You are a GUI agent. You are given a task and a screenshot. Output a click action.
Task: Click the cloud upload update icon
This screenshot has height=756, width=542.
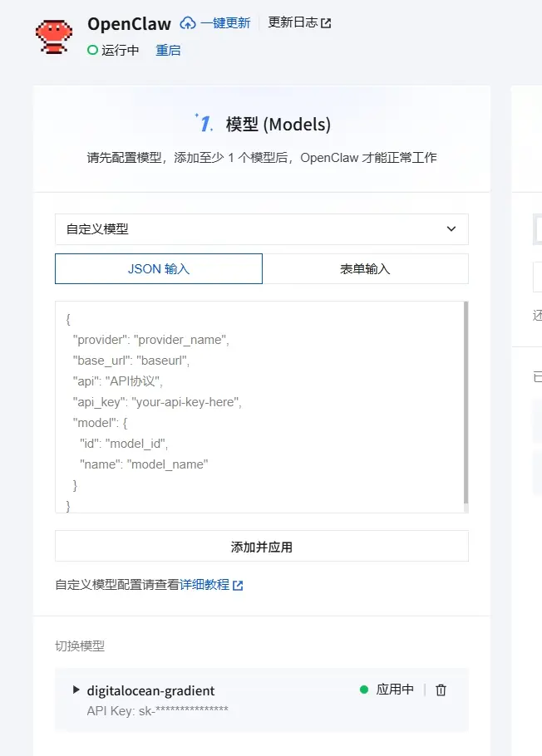pyautogui.click(x=188, y=23)
